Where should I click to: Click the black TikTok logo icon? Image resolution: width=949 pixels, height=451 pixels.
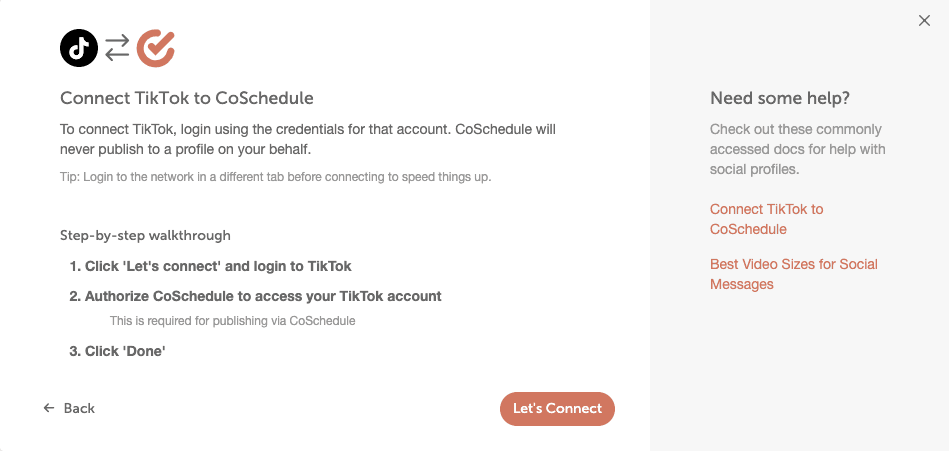pos(79,48)
